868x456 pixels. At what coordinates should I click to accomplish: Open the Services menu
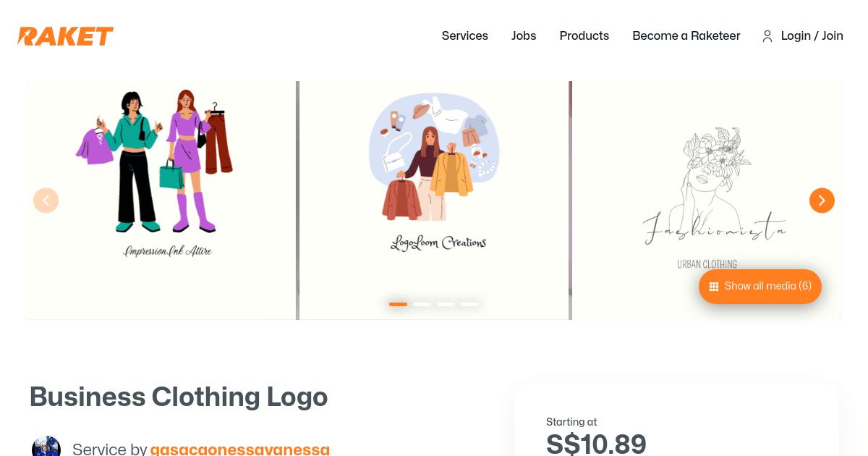464,35
